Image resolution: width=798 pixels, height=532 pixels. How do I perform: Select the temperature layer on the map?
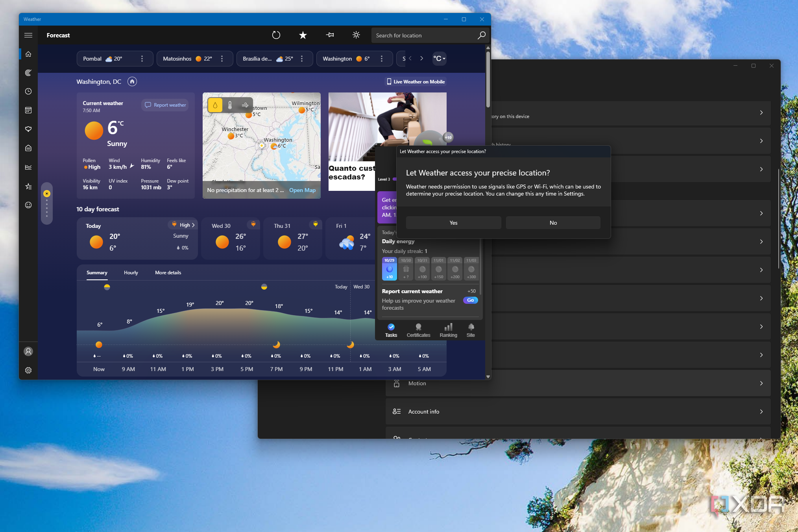point(230,105)
